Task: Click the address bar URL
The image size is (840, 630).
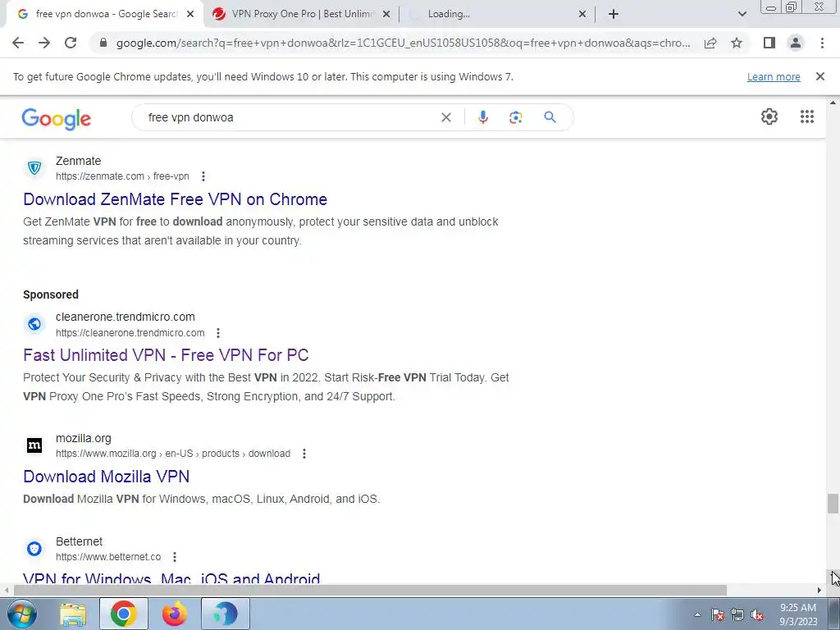Action: pos(403,43)
